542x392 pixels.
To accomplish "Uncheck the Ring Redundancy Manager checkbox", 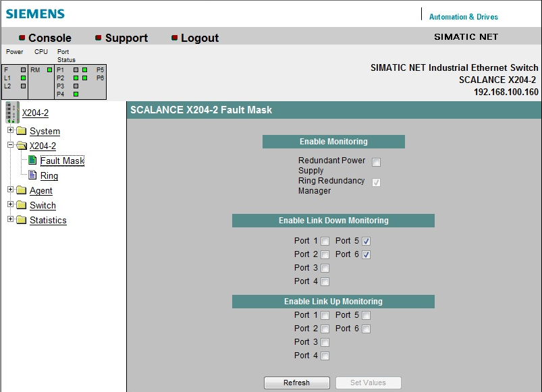I will tap(376, 183).
